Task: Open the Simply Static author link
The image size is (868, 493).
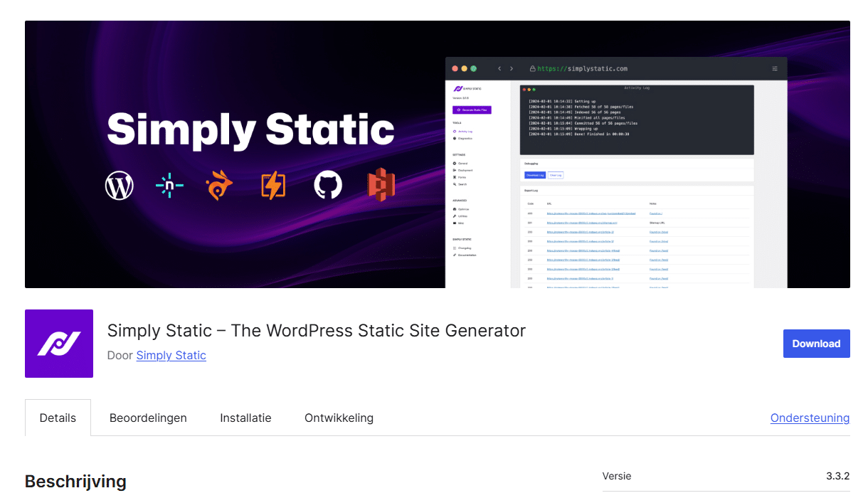Action: coord(171,355)
